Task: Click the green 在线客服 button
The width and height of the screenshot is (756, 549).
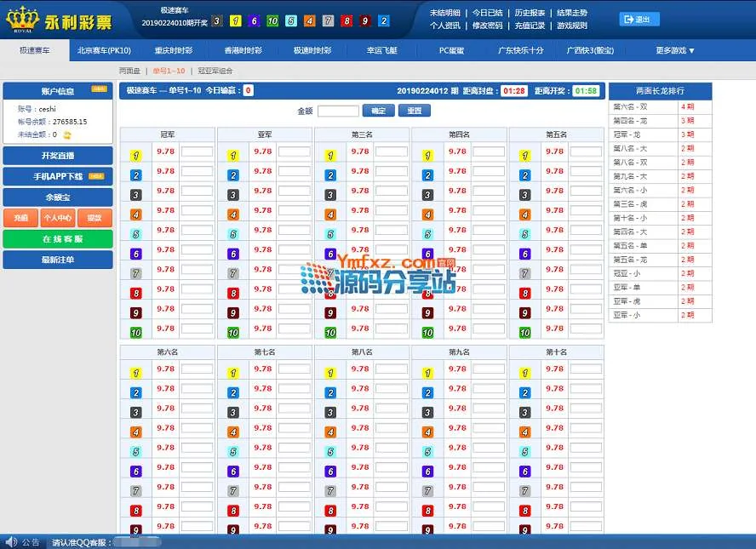Action: [x=58, y=239]
